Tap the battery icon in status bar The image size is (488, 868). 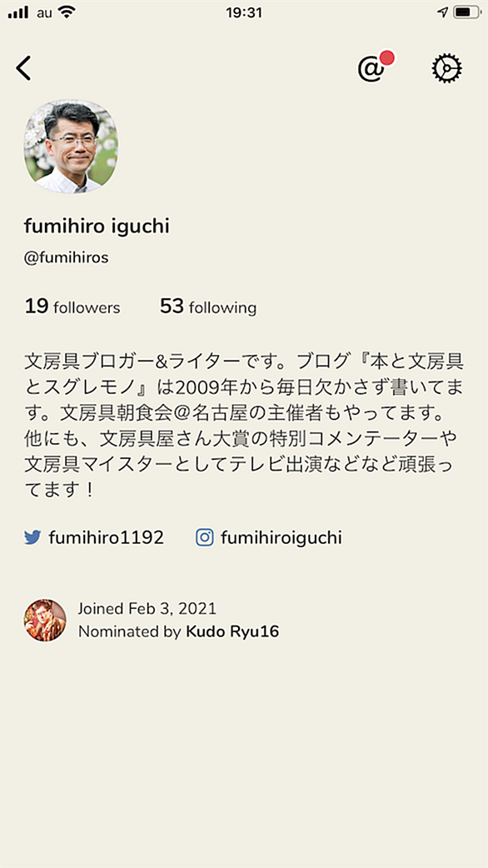pos(467,12)
